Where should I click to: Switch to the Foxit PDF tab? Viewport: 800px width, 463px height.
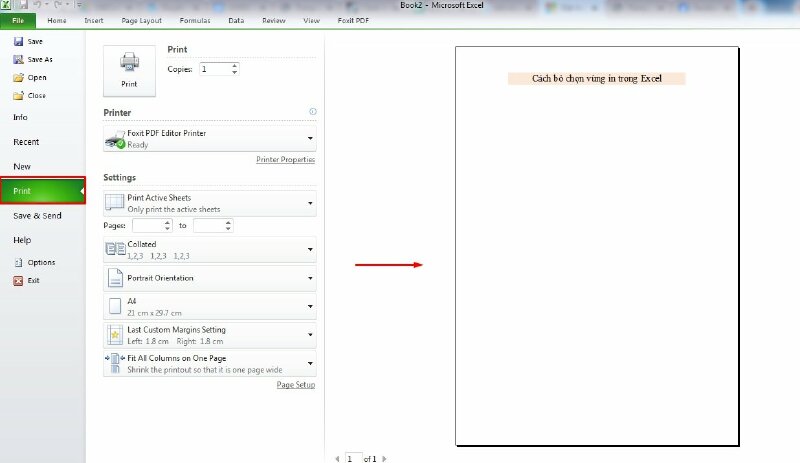coord(353,20)
